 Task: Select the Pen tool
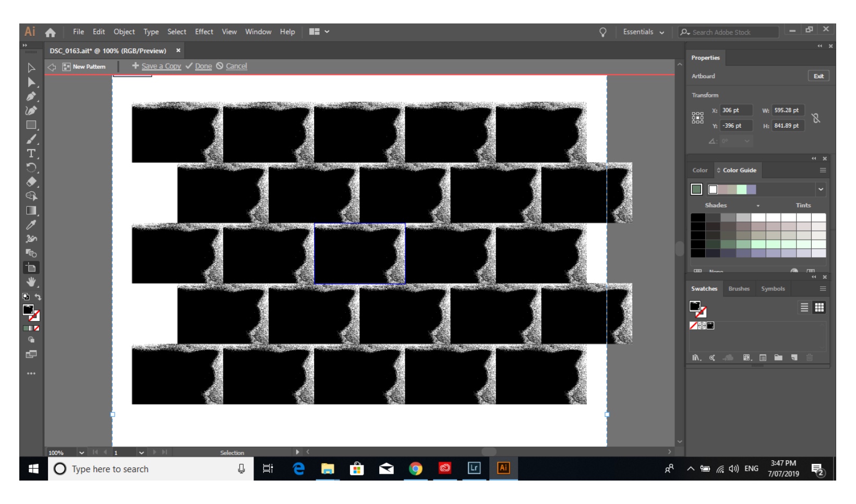pyautogui.click(x=31, y=96)
